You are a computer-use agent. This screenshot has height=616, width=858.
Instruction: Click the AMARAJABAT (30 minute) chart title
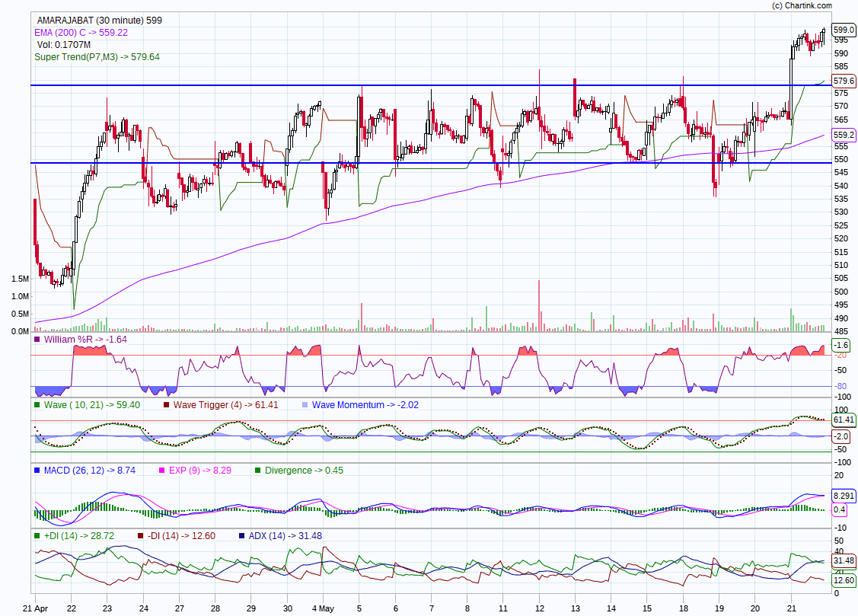pos(99,21)
